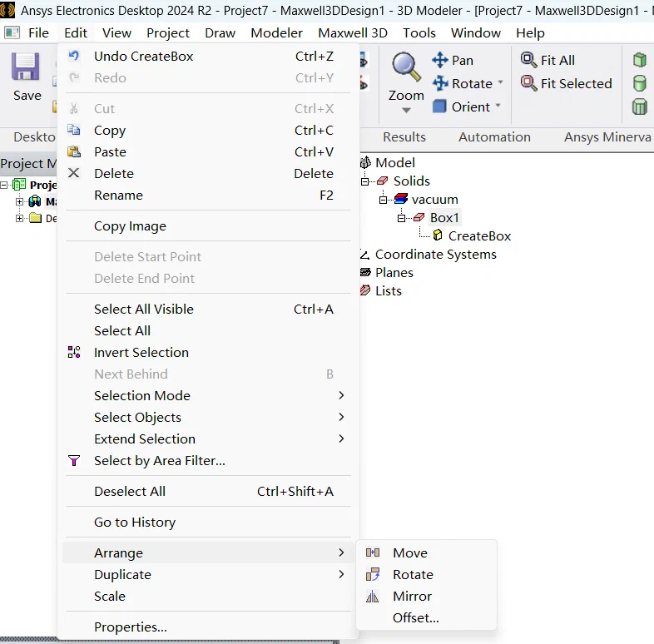Collapse the Solids tree node

coord(365,181)
